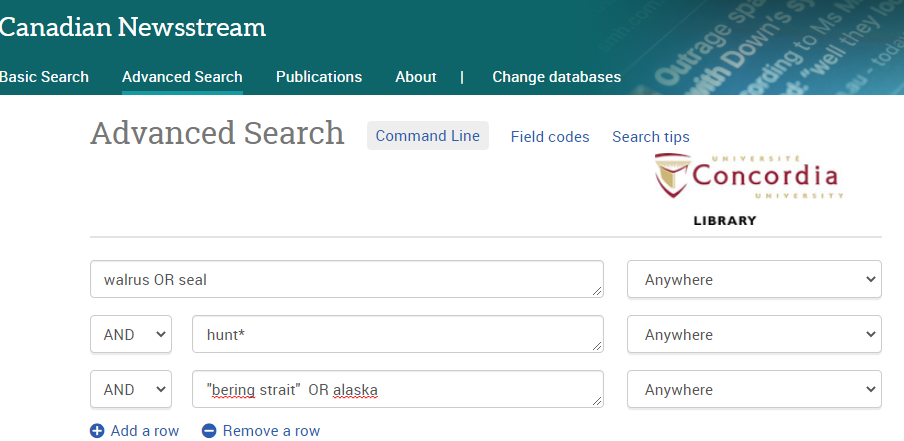Image resolution: width=904 pixels, height=441 pixels.
Task: Open the Search tips link
Action: pyautogui.click(x=651, y=137)
